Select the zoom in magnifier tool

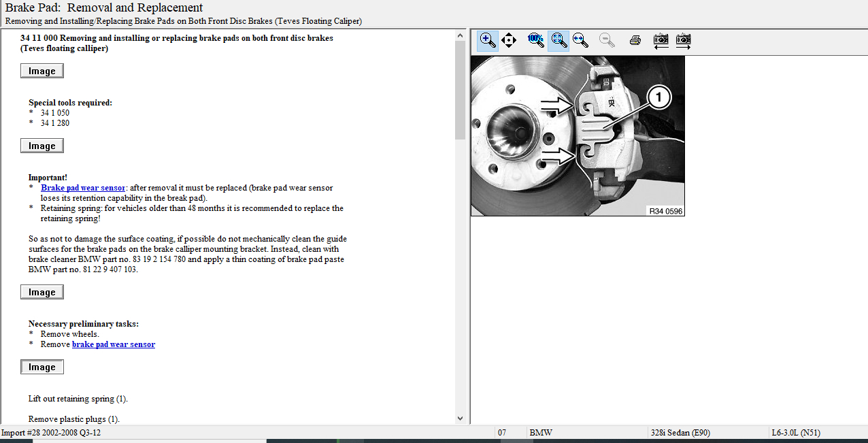pos(488,40)
